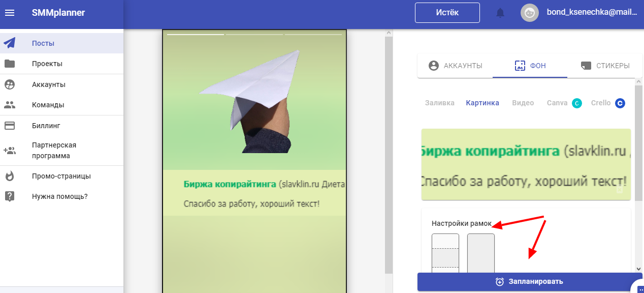Switch to the Аккаунты tab

click(x=455, y=66)
